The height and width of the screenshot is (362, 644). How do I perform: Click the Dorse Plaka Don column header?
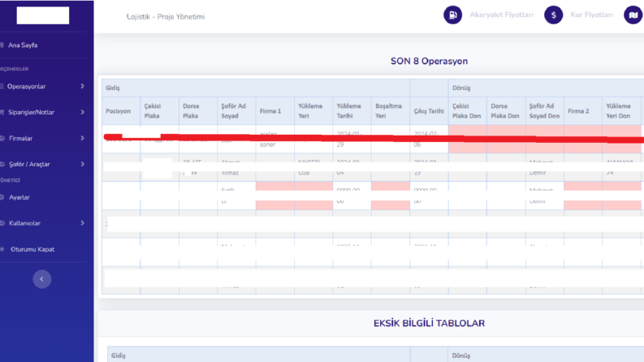[x=505, y=111]
